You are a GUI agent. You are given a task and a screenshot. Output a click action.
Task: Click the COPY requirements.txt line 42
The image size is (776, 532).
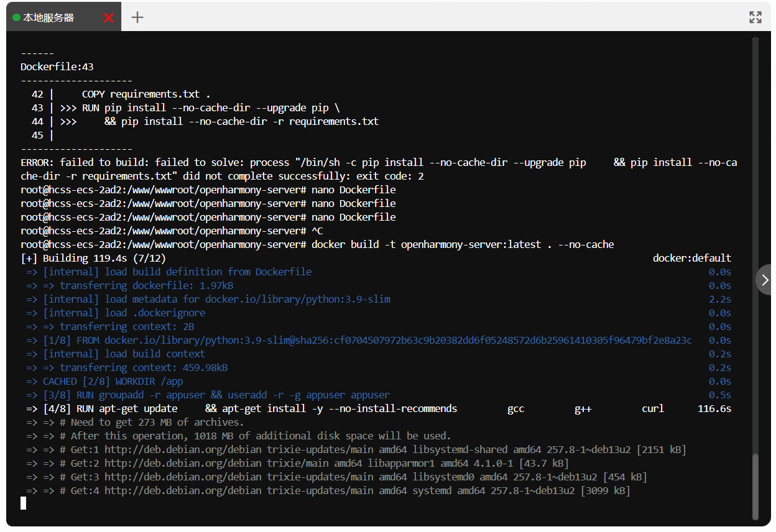tap(146, 94)
